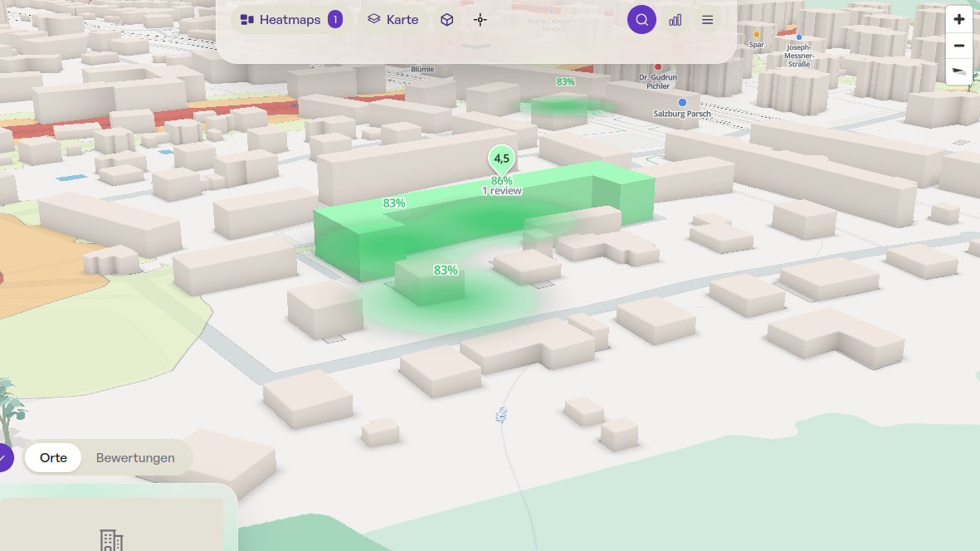Click the locate-me crosshair icon

[480, 20]
